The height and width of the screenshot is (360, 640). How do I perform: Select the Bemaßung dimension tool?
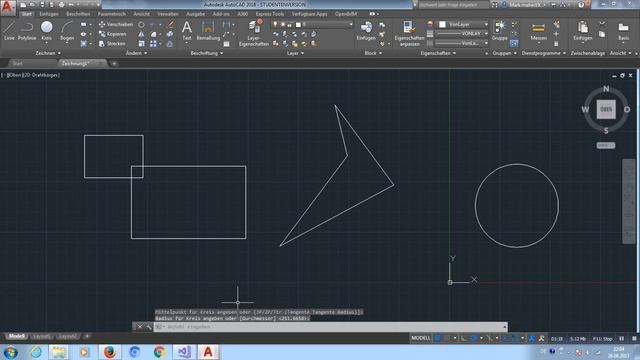(208, 31)
